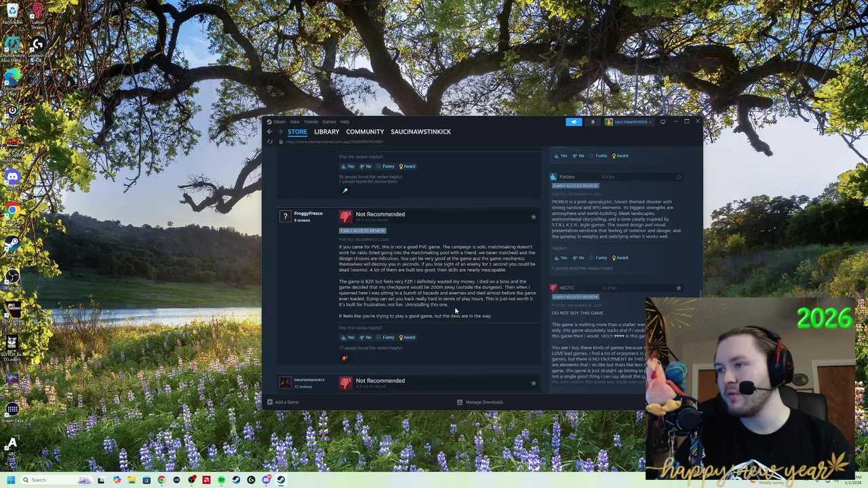Mark Rokitoru's review as Funny
The image size is (868, 488).
click(x=598, y=258)
